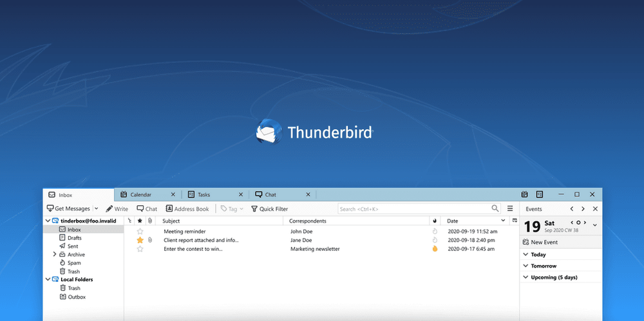Collapse the Upcoming (5 days) section
Screen dimensions: 644x321
[526, 278]
